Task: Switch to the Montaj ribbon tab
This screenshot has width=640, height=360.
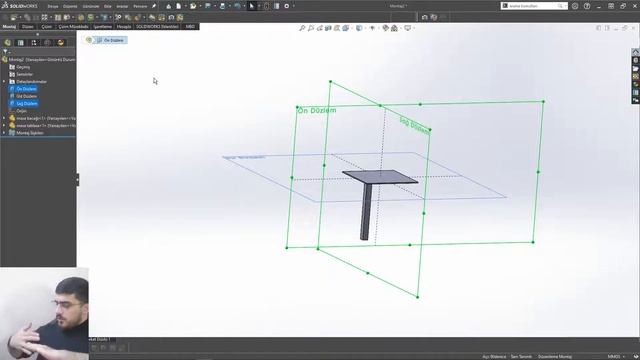Action: click(x=9, y=27)
